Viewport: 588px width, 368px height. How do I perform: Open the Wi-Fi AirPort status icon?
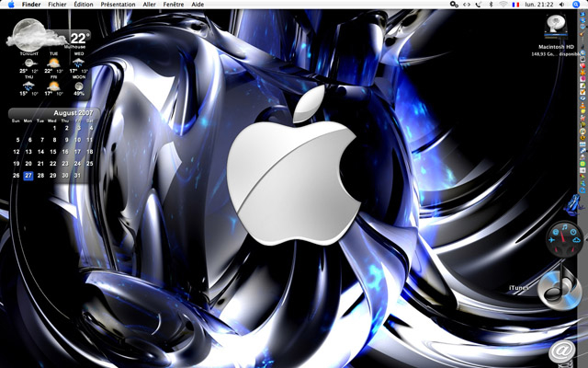point(503,5)
